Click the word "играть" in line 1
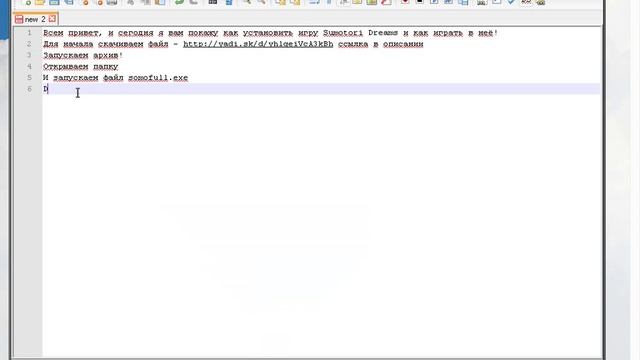This screenshot has height=360, width=640. (x=448, y=33)
